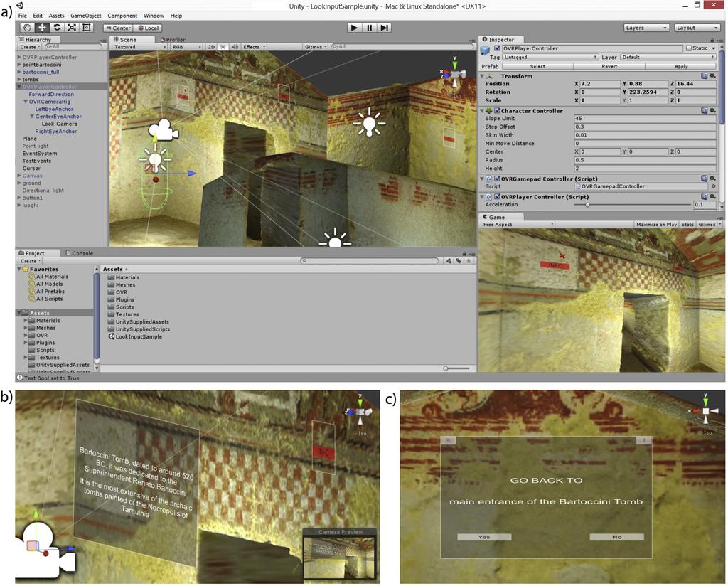Toggle the Static checkbox
This screenshot has width=728, height=586.
coord(688,48)
